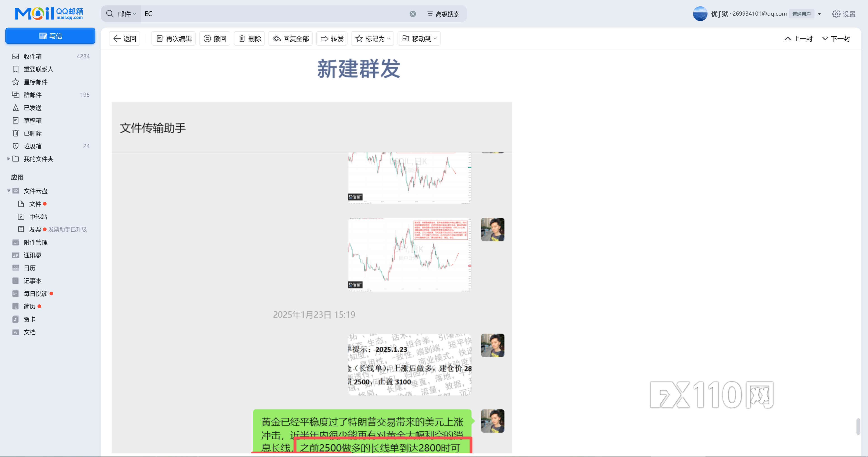
Task: Click 删除 to delete the mail
Action: click(250, 38)
